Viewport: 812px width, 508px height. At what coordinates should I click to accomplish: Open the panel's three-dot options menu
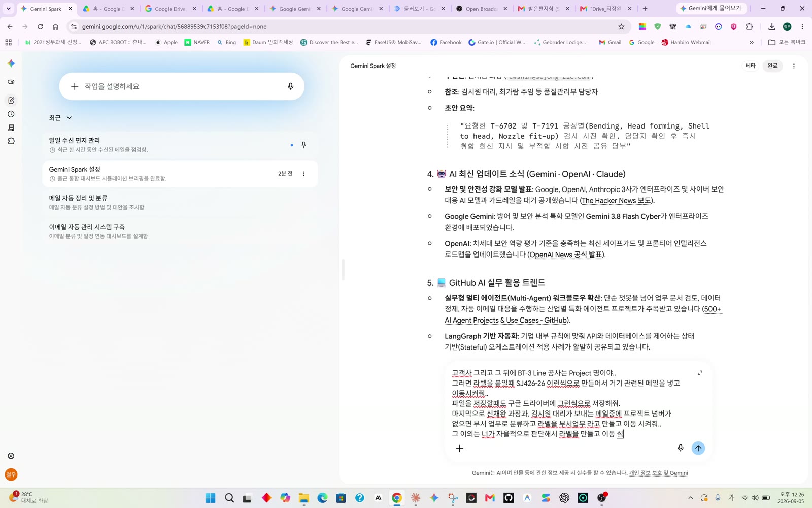tap(794, 66)
